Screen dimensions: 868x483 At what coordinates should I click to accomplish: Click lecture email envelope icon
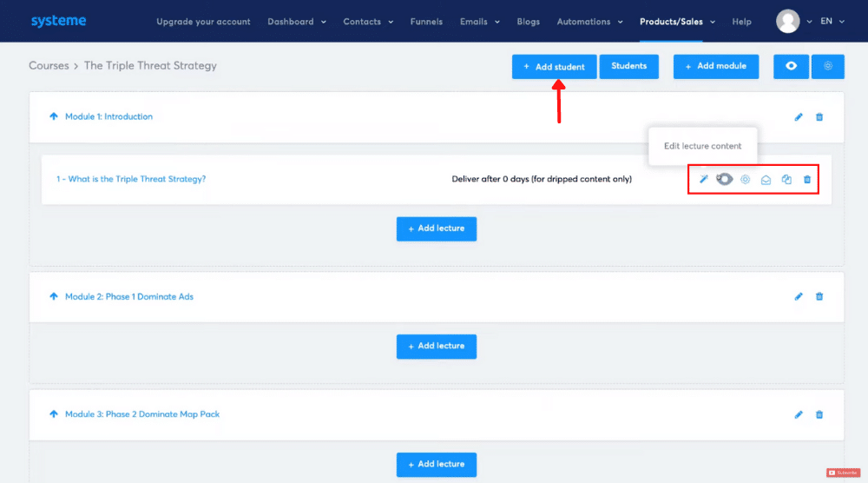(766, 180)
